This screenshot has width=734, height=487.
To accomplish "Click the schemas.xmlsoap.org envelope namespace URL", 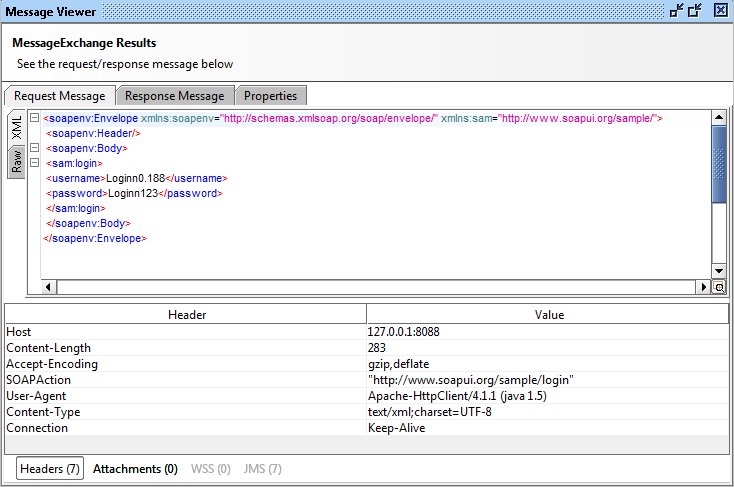I will (330, 118).
